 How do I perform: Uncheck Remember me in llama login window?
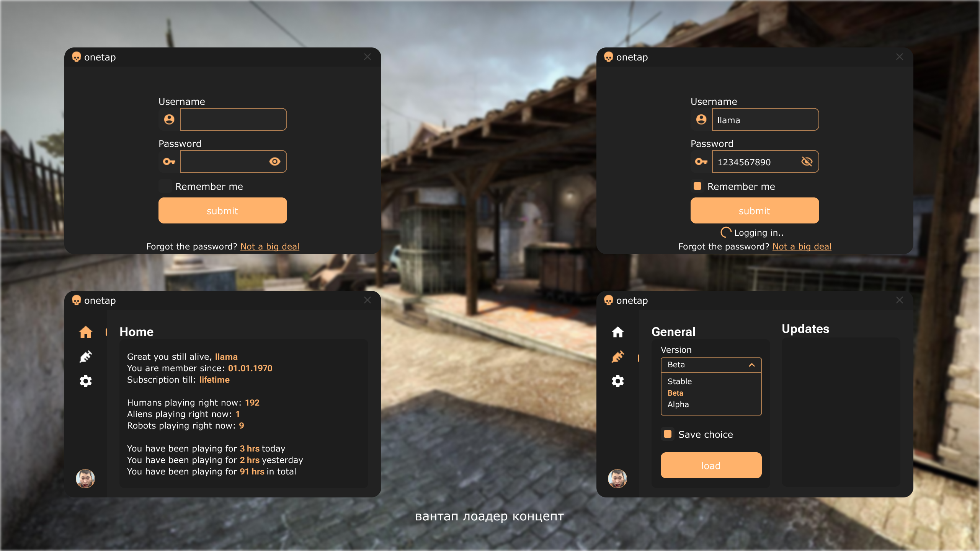pos(697,186)
